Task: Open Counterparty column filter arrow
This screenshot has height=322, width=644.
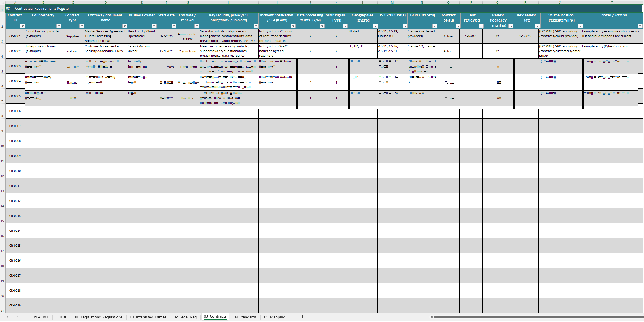Action: tap(59, 26)
